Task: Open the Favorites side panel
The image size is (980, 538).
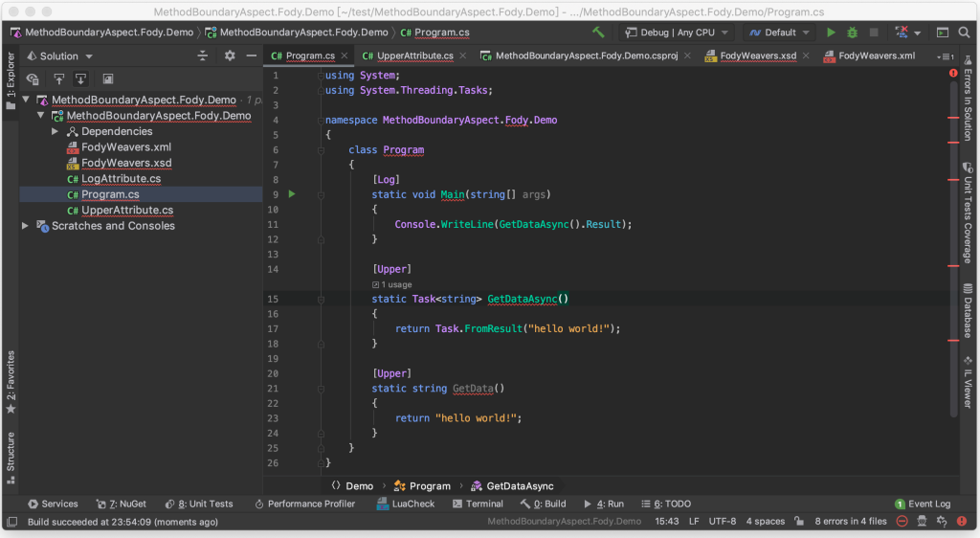Action: [x=11, y=382]
